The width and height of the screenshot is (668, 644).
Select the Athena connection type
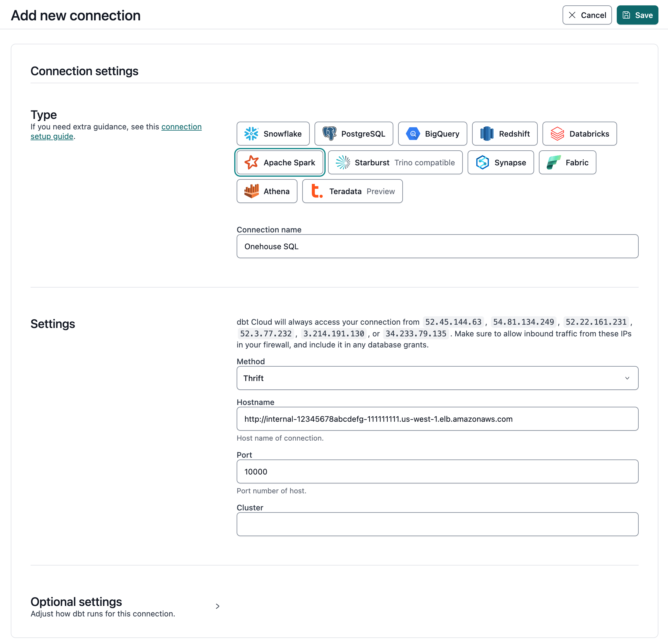[267, 191]
